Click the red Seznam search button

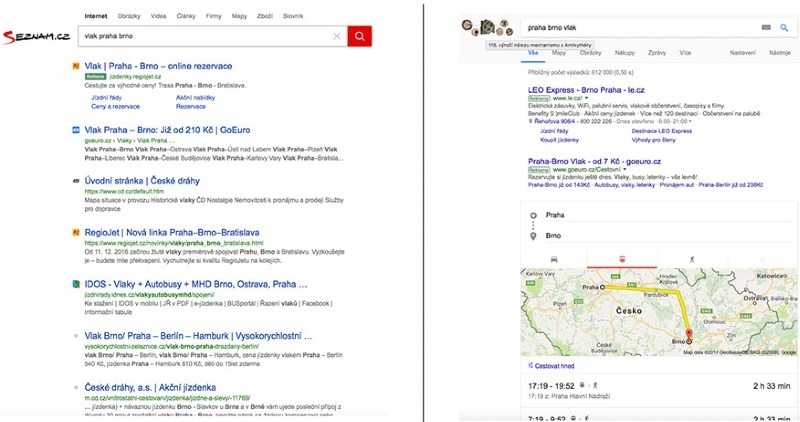[x=359, y=36]
